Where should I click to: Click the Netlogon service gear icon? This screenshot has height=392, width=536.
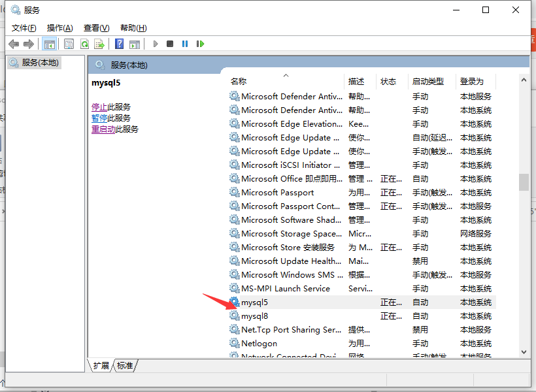[234, 343]
